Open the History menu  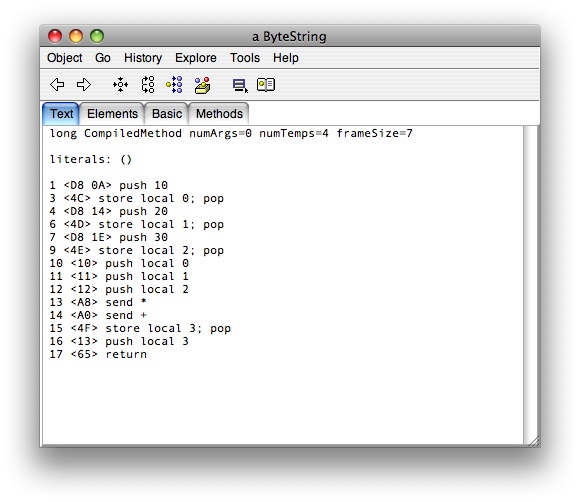(143, 58)
